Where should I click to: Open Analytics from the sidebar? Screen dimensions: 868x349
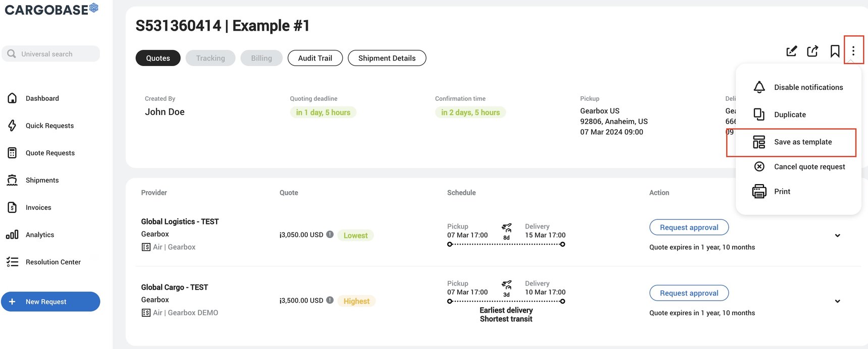[40, 235]
